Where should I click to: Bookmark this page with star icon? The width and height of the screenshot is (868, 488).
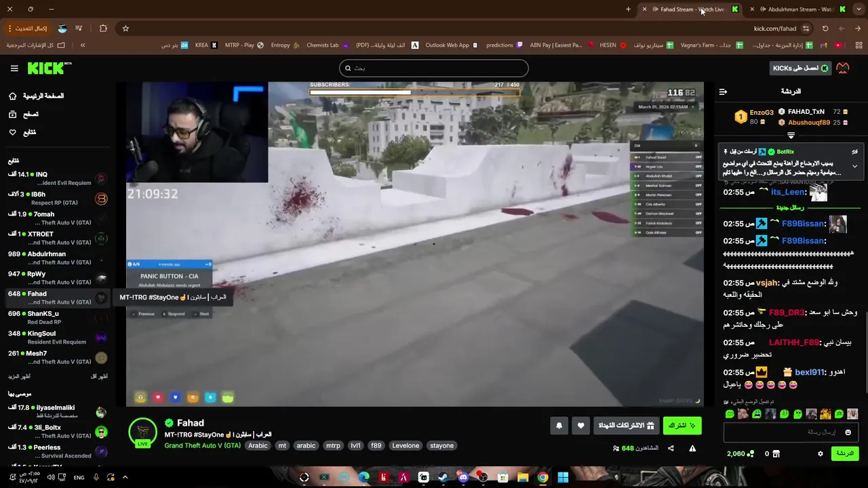[125, 28]
